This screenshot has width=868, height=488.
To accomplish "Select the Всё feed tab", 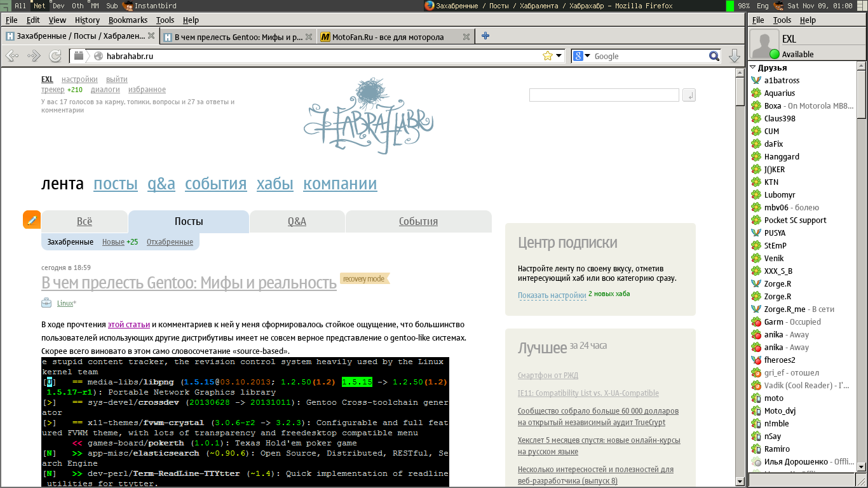I will pos(85,221).
